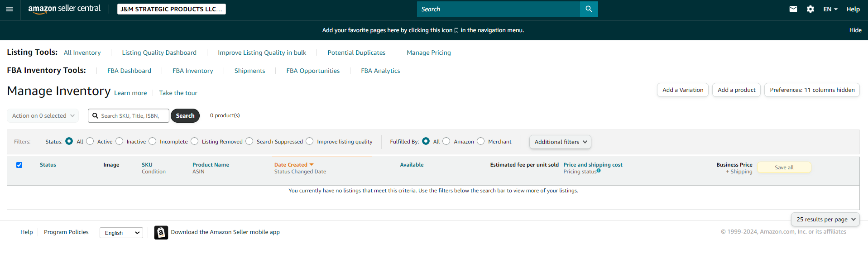868x268 pixels.
Task: Click in the top Search input field
Action: tap(498, 9)
